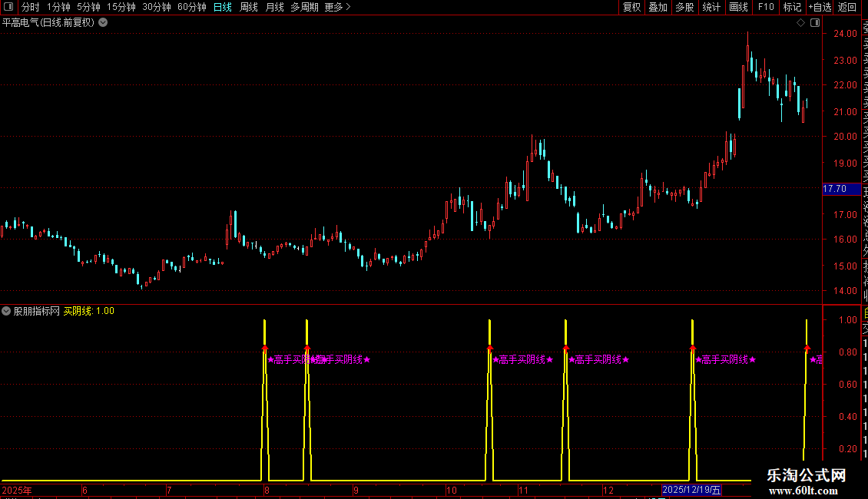Open the 复权 adjustment options
This screenshot has width=868, height=499.
pyautogui.click(x=631, y=7)
